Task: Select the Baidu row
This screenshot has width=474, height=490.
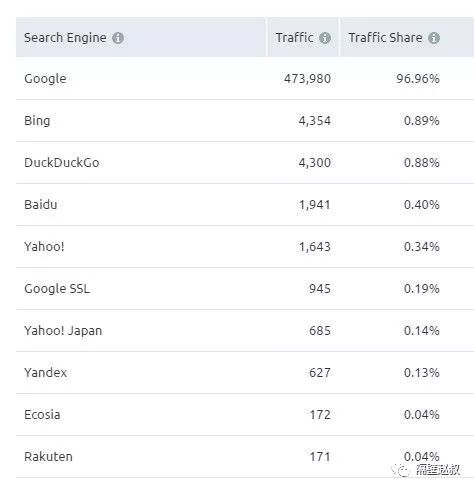Action: pos(245,205)
